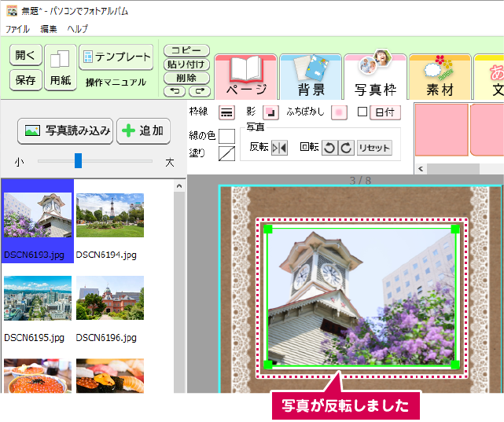
Task: Switch to the 素材 tab
Action: tap(440, 77)
